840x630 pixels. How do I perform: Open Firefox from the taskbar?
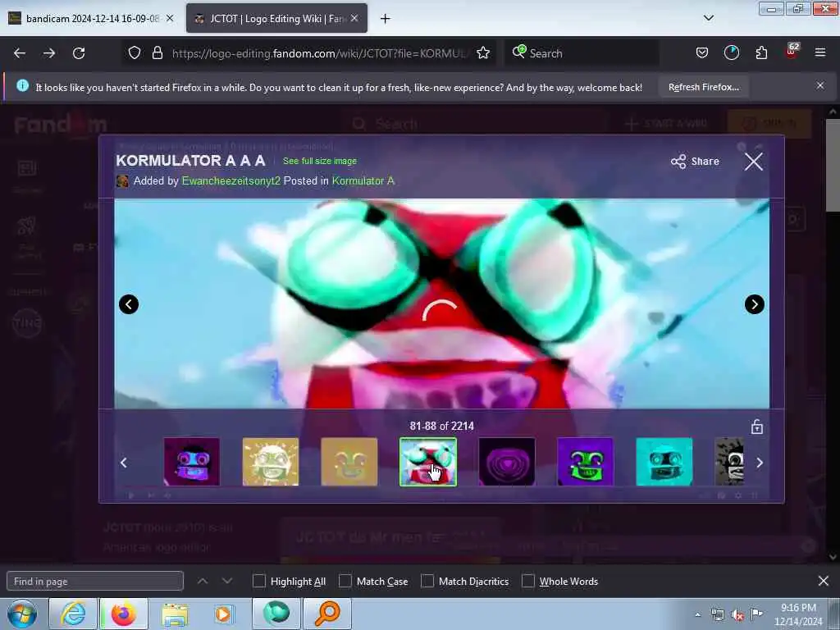pyautogui.click(x=124, y=614)
